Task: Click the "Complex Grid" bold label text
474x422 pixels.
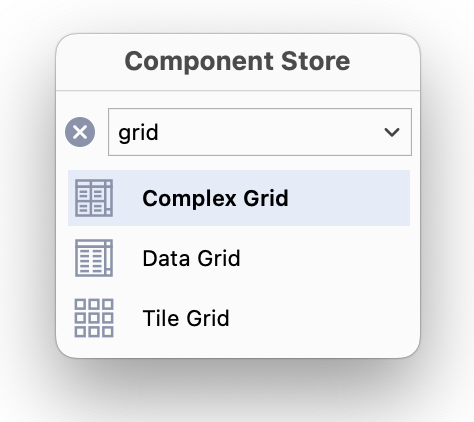Action: click(x=215, y=199)
